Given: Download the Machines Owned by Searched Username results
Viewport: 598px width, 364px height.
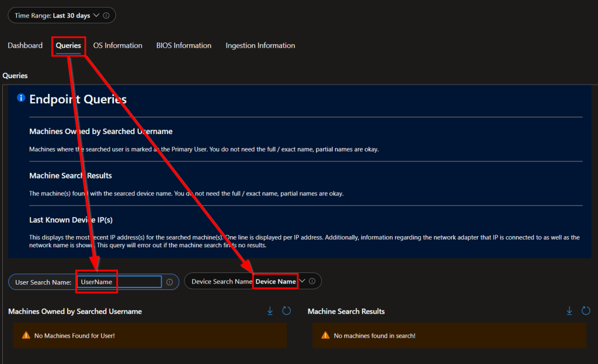Looking at the screenshot, I should [270, 311].
